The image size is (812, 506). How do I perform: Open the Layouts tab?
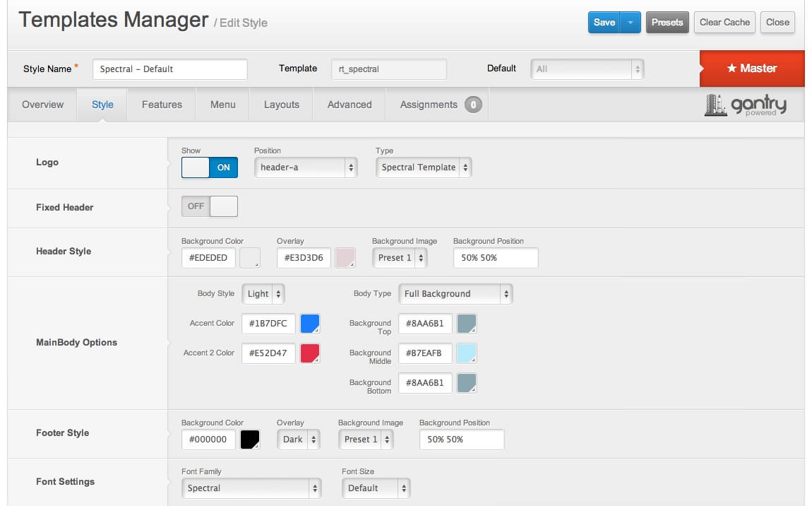click(x=282, y=105)
